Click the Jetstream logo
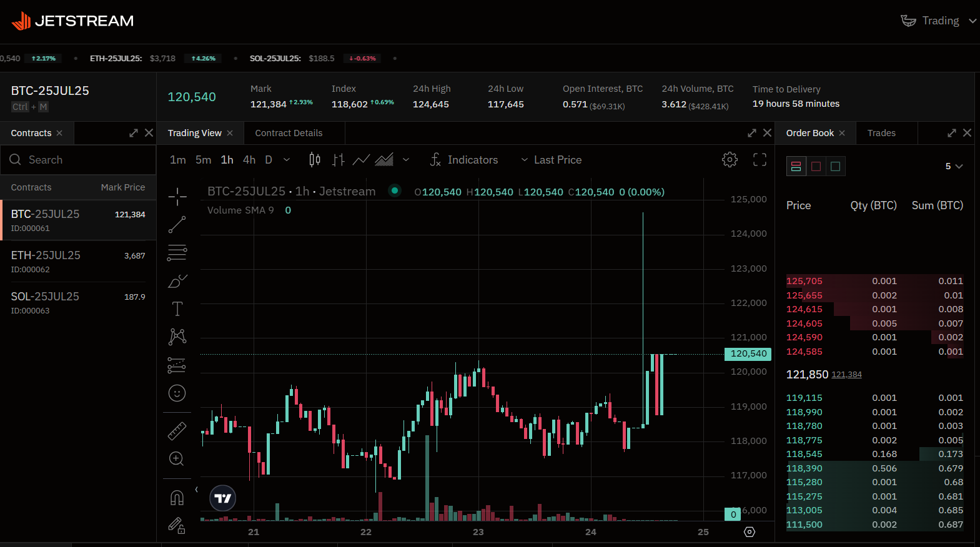The width and height of the screenshot is (980, 547). point(72,21)
